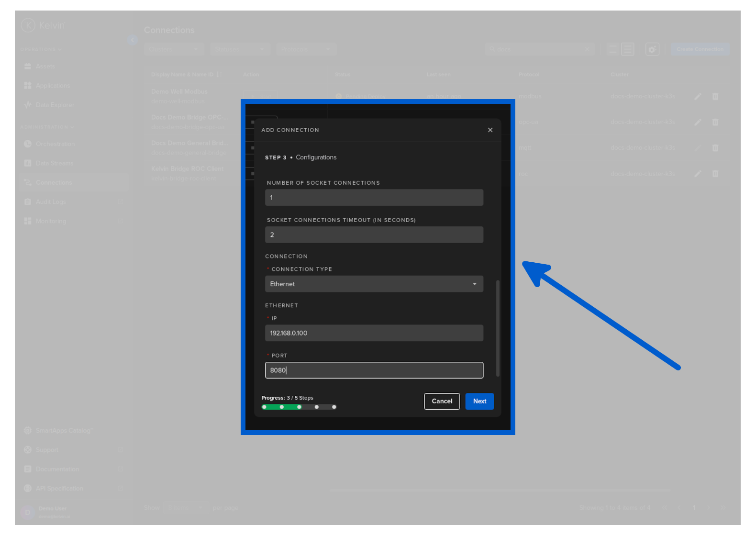Image resolution: width=756 pixels, height=536 pixels.
Task: Click the Socket Connections Timeout field
Action: 374,235
